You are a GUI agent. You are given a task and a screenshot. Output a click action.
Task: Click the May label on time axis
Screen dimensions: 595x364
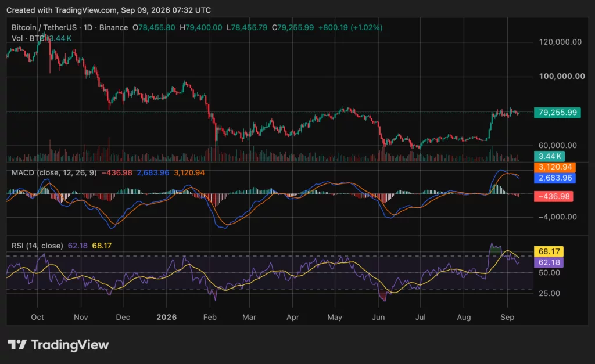point(335,317)
